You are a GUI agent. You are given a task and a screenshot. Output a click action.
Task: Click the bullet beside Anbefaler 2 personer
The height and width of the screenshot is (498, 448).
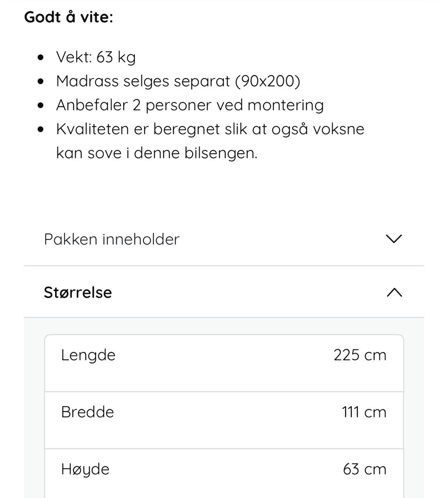pos(42,106)
